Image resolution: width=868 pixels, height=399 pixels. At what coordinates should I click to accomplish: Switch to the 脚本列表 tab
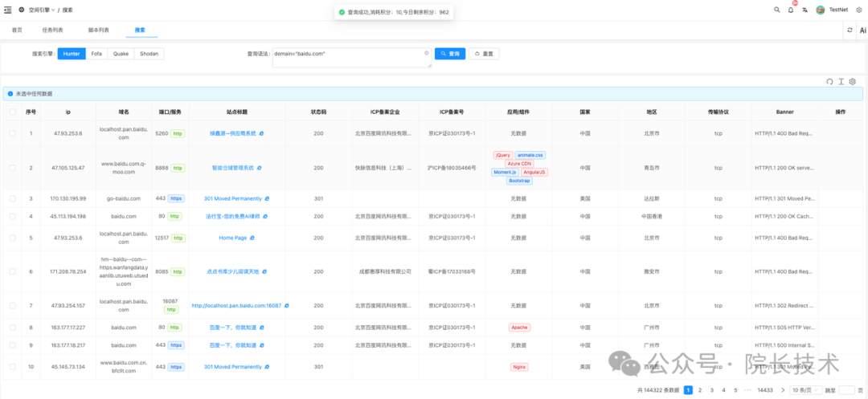tap(99, 30)
